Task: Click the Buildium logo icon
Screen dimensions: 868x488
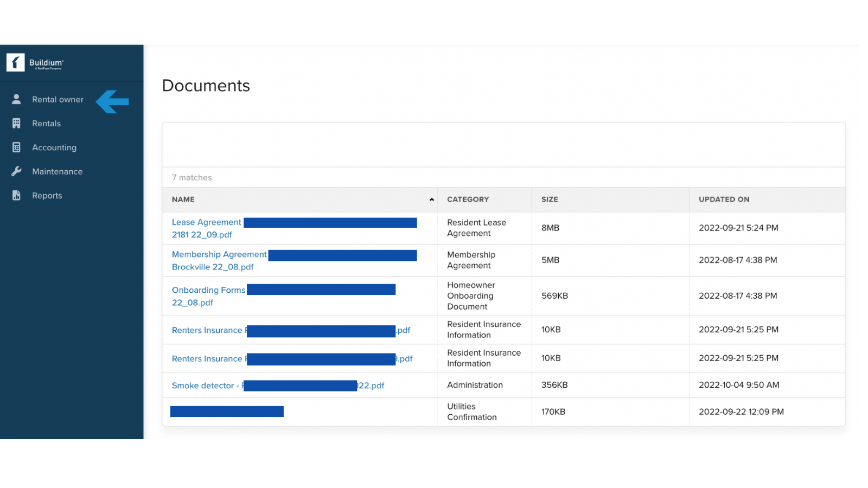Action: [x=16, y=63]
